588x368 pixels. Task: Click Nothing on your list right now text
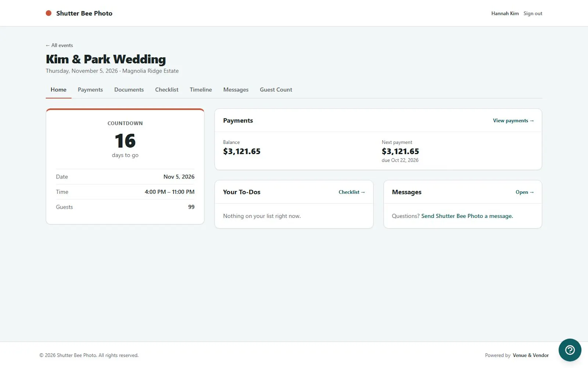(x=262, y=216)
